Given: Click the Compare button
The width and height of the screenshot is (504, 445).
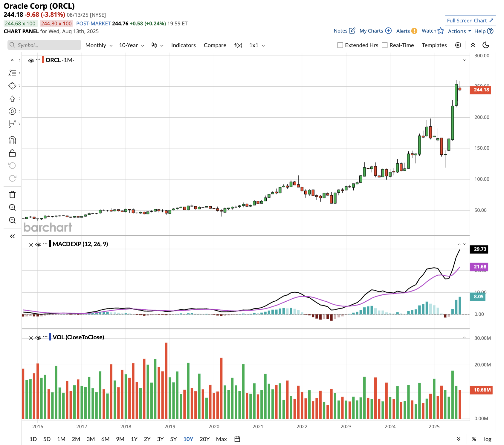Looking at the screenshot, I should pos(215,45).
